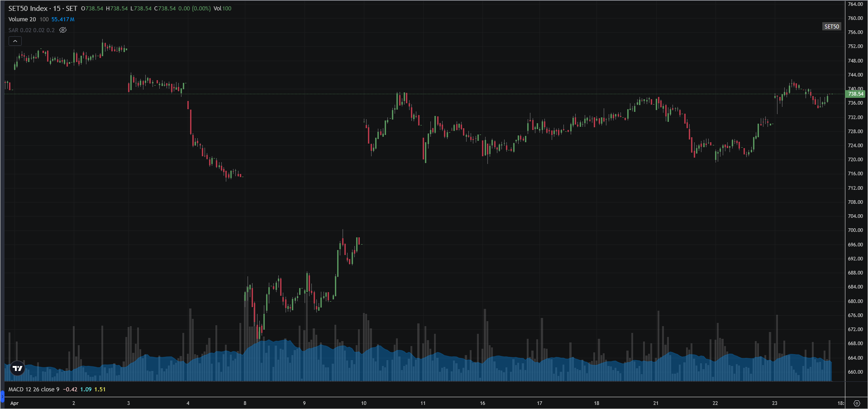Click the 0.00 (0.00%) change value

point(195,9)
